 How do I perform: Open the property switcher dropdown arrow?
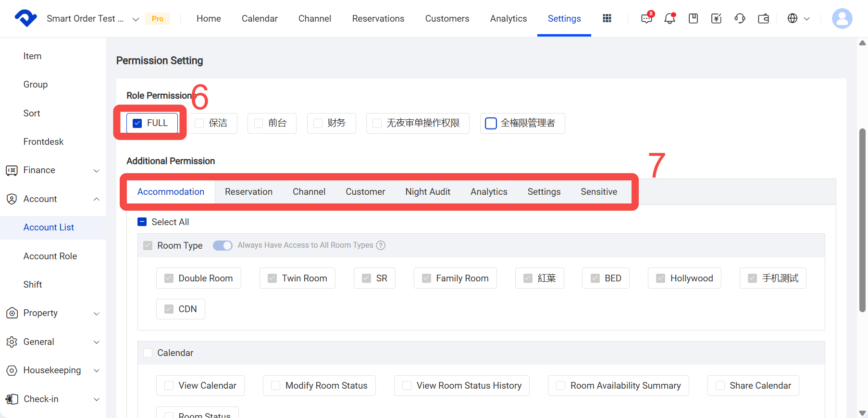point(136,19)
